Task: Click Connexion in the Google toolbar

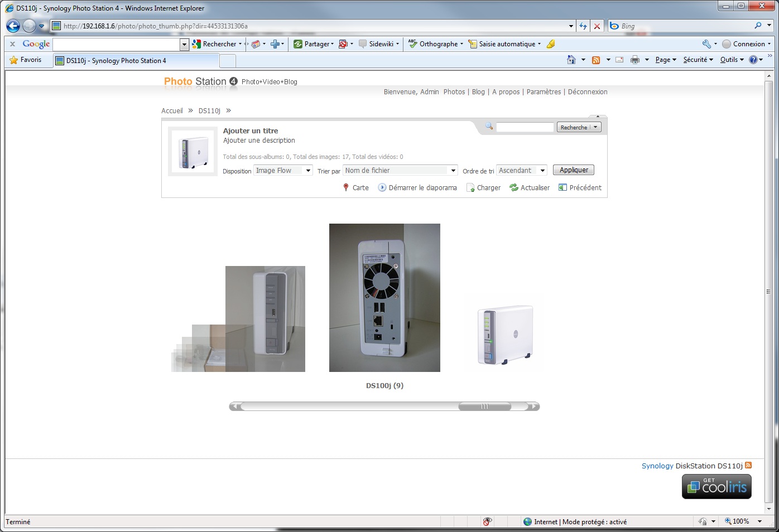Action: (x=746, y=43)
